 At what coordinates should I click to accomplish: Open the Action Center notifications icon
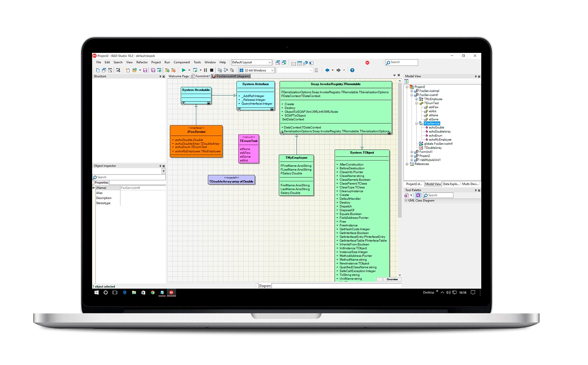pos(473,292)
